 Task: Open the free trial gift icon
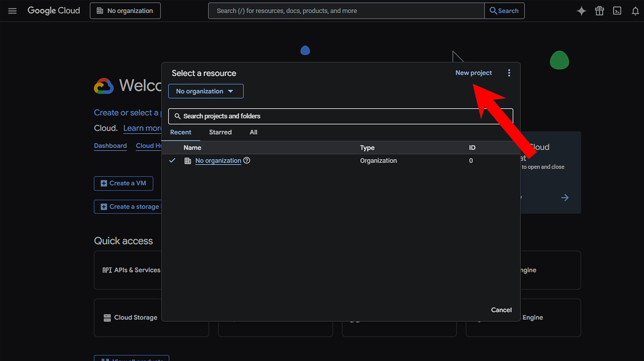pos(599,11)
